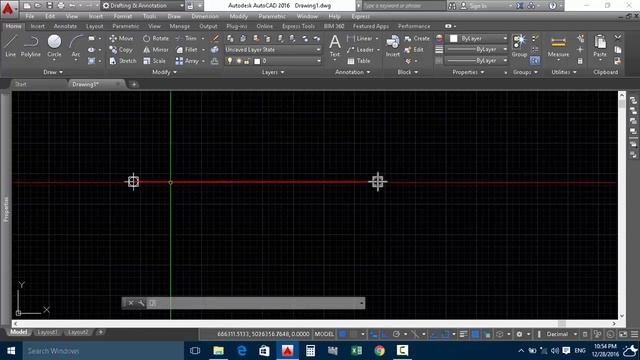Toggle layer 0 on/off lightbulb
Screen dimensions: 640x360
coord(230,61)
